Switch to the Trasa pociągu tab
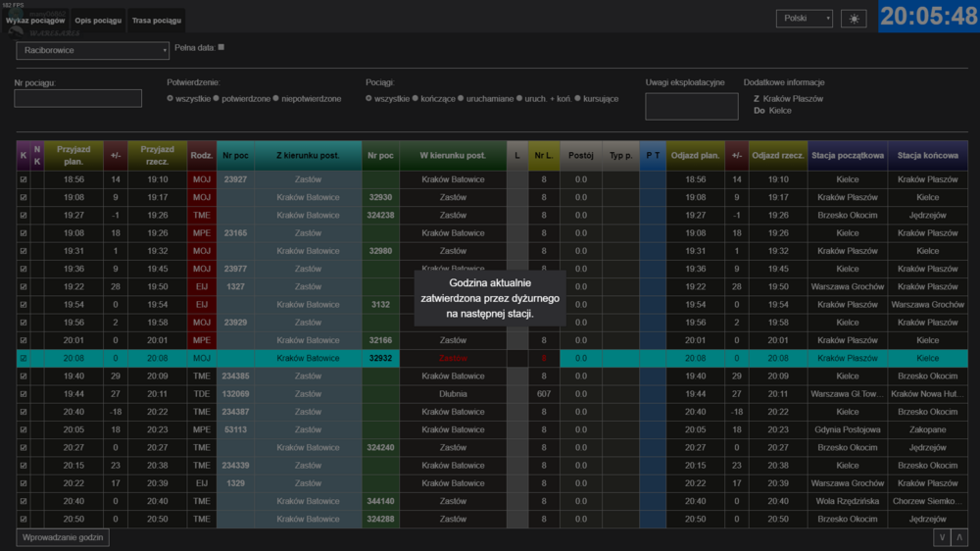 point(156,21)
